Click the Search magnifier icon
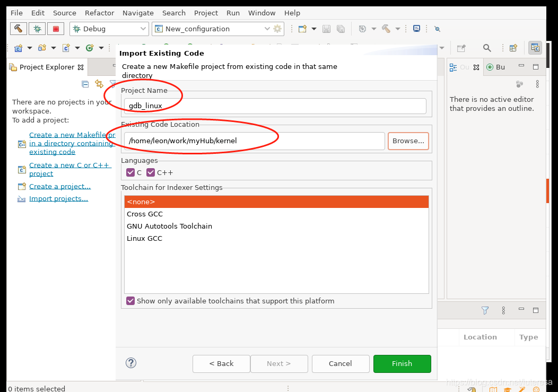This screenshot has width=558, height=392. (x=487, y=48)
